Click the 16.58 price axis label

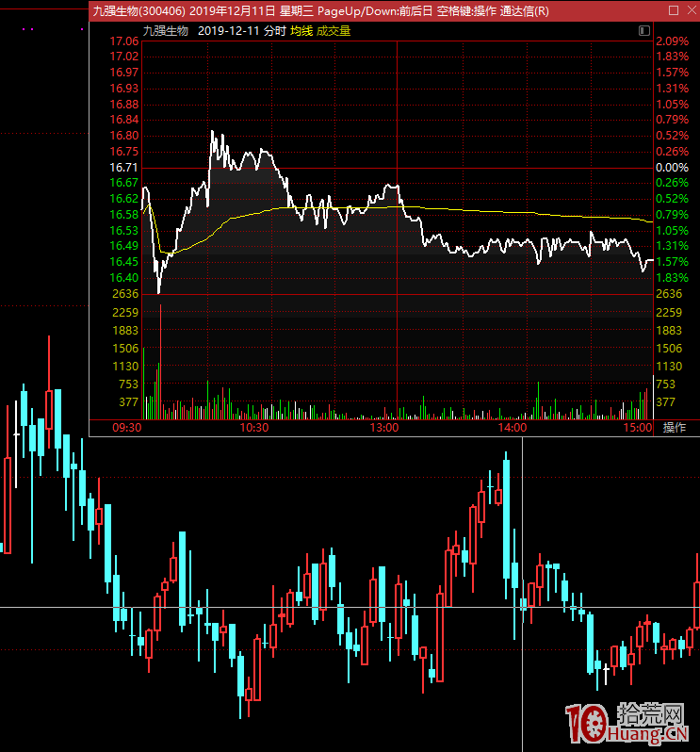coord(124,214)
